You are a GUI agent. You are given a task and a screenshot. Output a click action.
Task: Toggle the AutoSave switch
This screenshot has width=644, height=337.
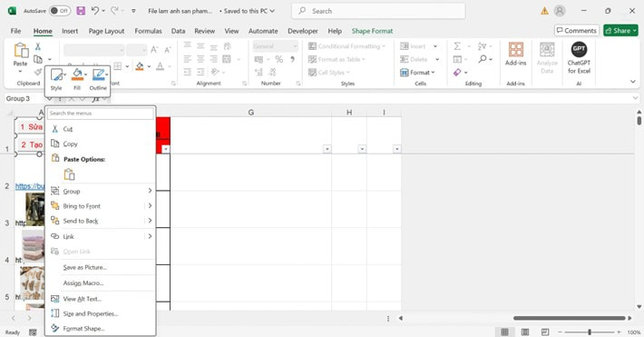[x=60, y=11]
